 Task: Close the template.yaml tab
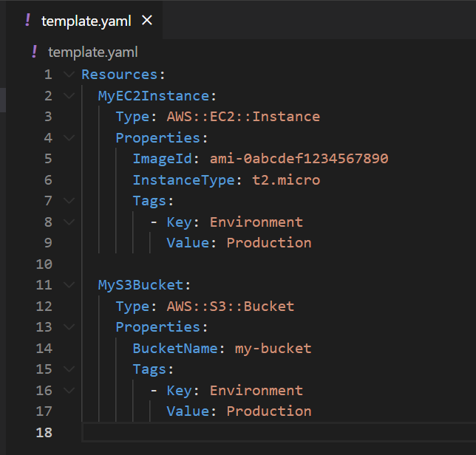tap(146, 21)
